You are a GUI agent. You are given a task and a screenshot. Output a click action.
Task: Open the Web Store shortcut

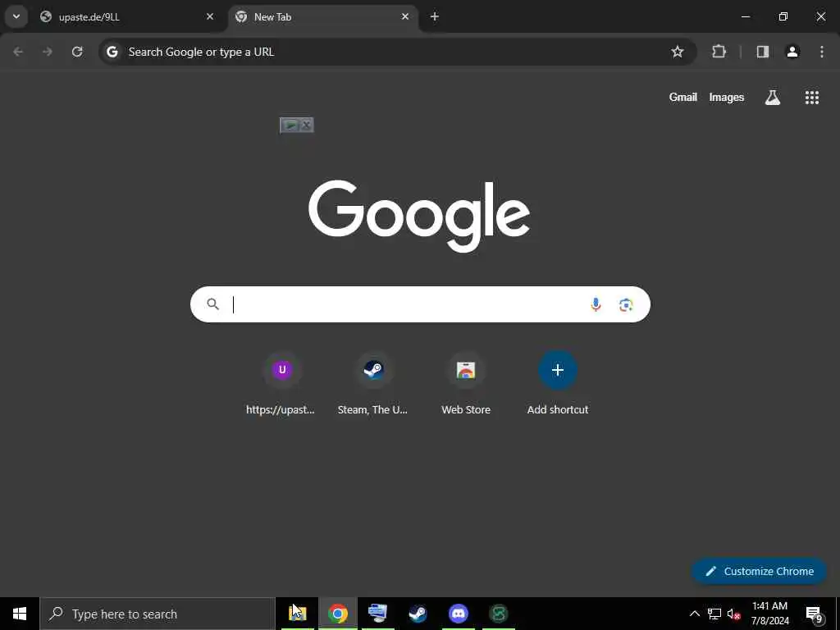466,384
